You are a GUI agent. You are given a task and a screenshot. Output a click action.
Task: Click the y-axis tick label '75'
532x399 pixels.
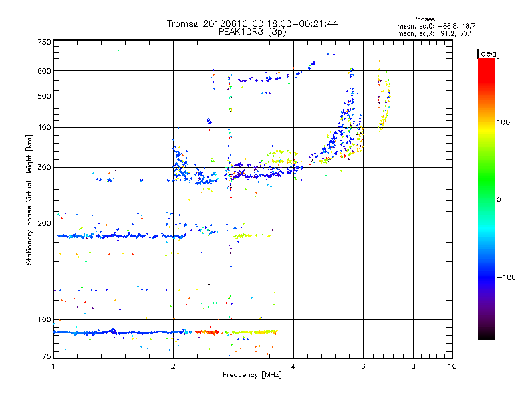[47, 356]
